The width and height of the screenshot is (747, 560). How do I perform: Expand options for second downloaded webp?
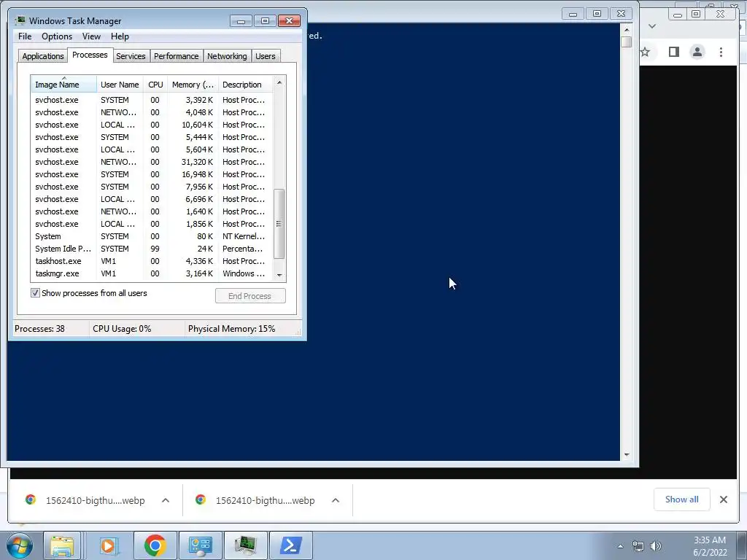click(x=336, y=500)
